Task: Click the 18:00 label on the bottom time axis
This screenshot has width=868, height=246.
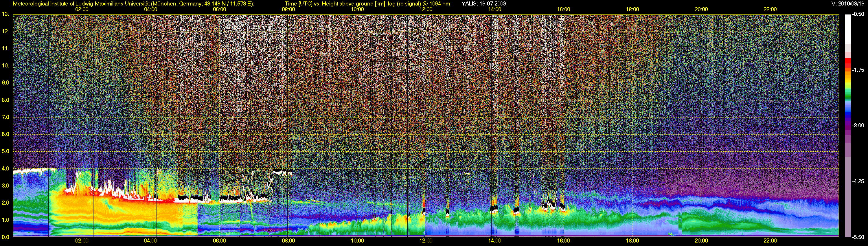Action: [632, 241]
